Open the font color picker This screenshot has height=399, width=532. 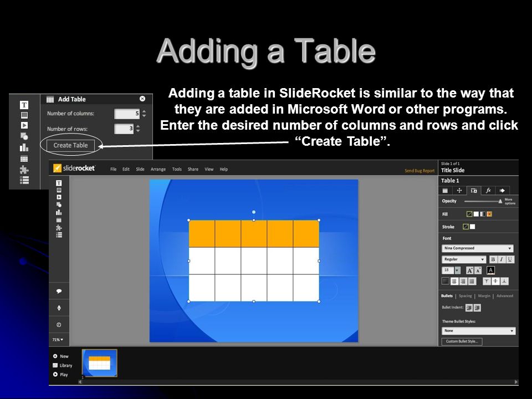point(490,270)
